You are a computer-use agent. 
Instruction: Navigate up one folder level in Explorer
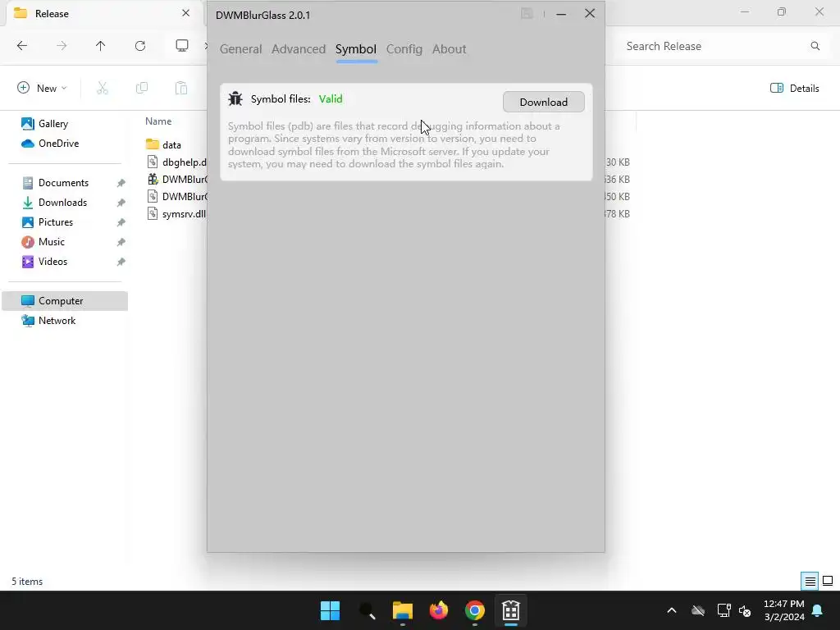click(x=101, y=46)
